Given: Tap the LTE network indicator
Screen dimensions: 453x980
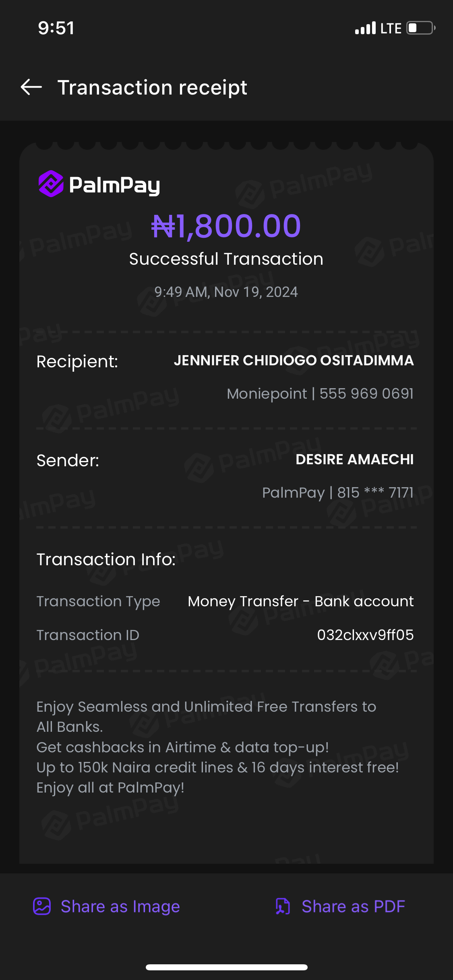Looking at the screenshot, I should point(391,28).
